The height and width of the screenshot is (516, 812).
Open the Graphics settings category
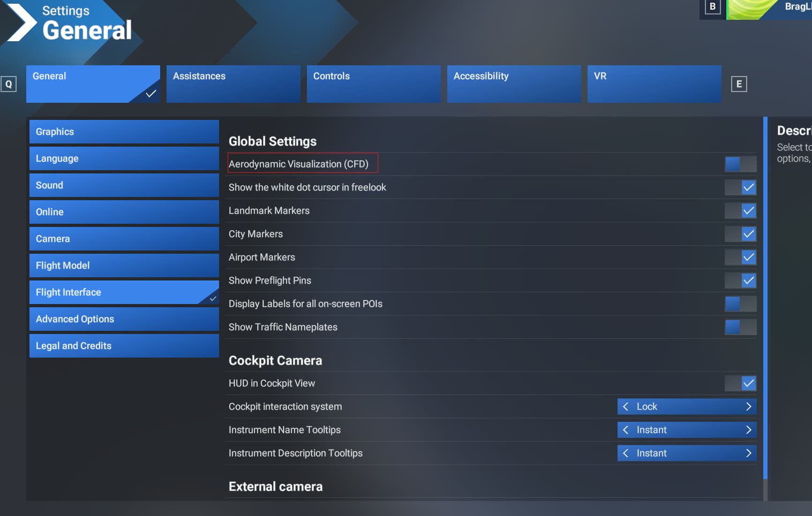(x=124, y=132)
